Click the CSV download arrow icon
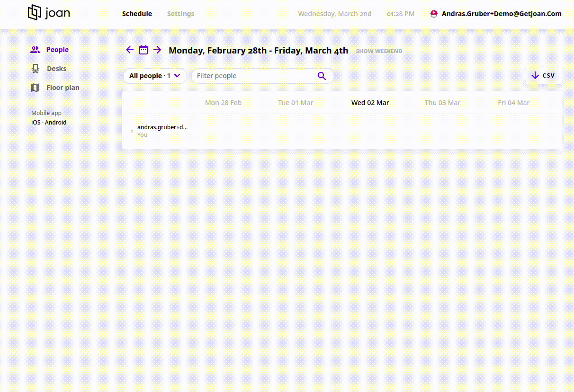This screenshot has width=574, height=392. (x=535, y=75)
